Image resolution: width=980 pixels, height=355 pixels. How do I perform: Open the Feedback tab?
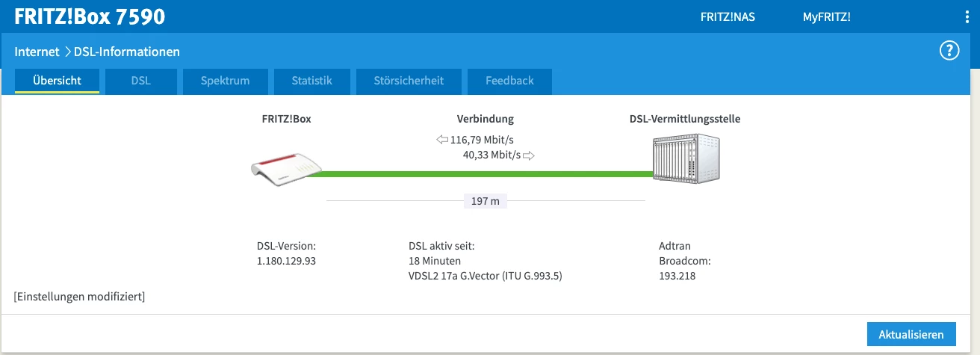tap(509, 81)
